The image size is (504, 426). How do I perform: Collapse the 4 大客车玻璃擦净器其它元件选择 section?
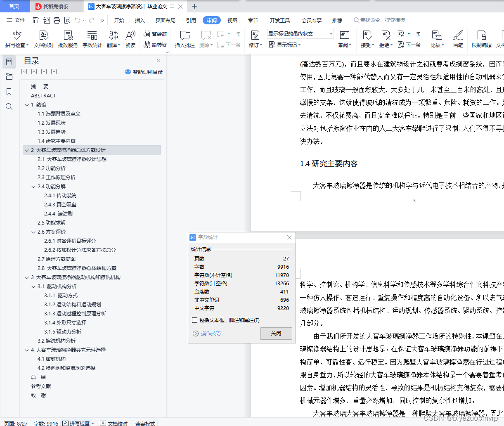coord(27,350)
